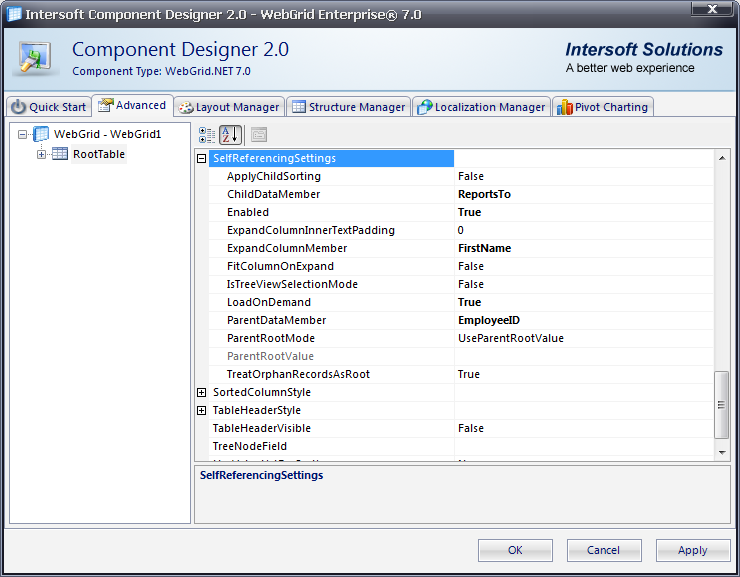Click the LoadOnDemand value True
Screen dimensions: 740x577
click(x=469, y=302)
